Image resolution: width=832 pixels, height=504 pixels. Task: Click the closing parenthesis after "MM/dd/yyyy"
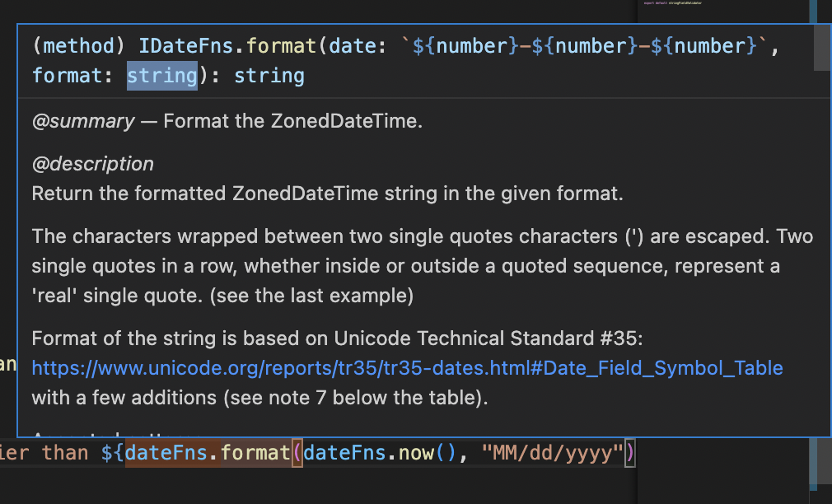630,452
